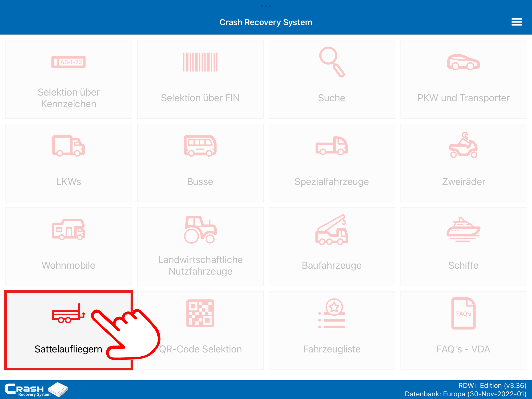Tap the magnifying glass Suche icon
532x399 pixels.
[x=332, y=62]
